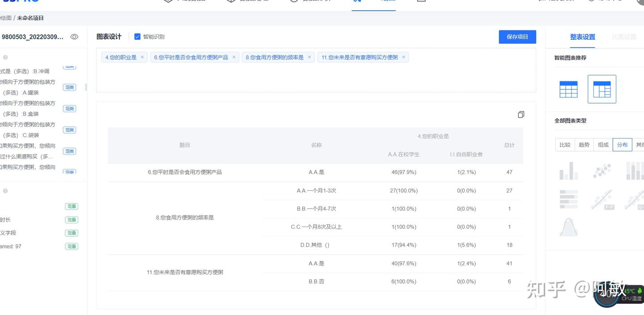
Task: Select the highlighted cross-table layout icon
Action: 602,89
